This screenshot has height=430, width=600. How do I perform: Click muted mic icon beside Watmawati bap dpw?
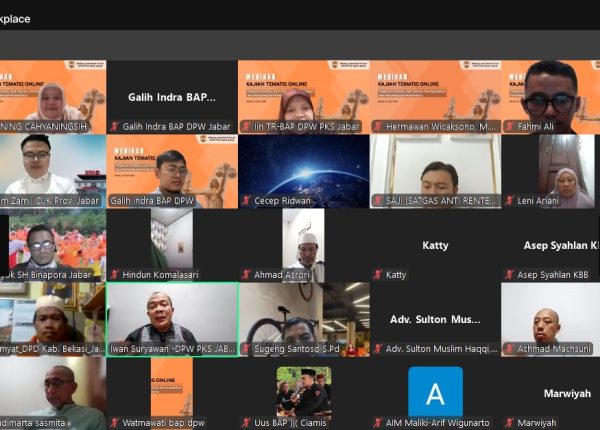114,423
